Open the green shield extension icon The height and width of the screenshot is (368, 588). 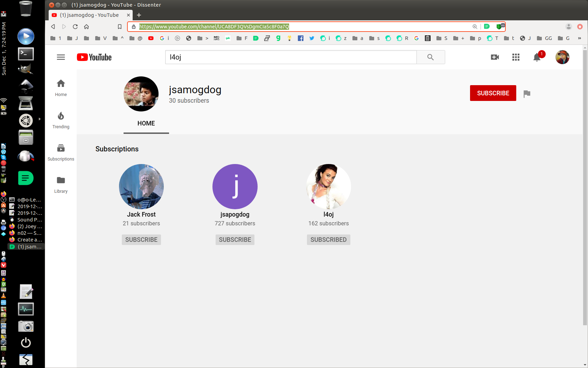500,27
